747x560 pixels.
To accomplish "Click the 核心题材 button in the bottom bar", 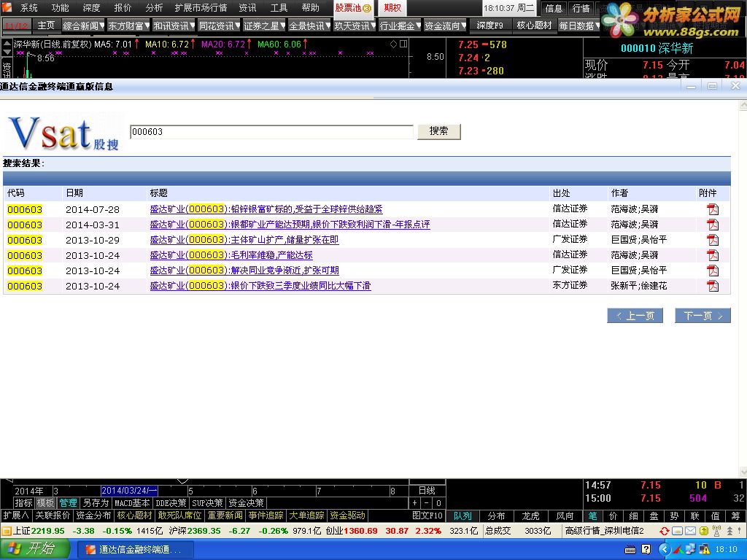I will 134,516.
